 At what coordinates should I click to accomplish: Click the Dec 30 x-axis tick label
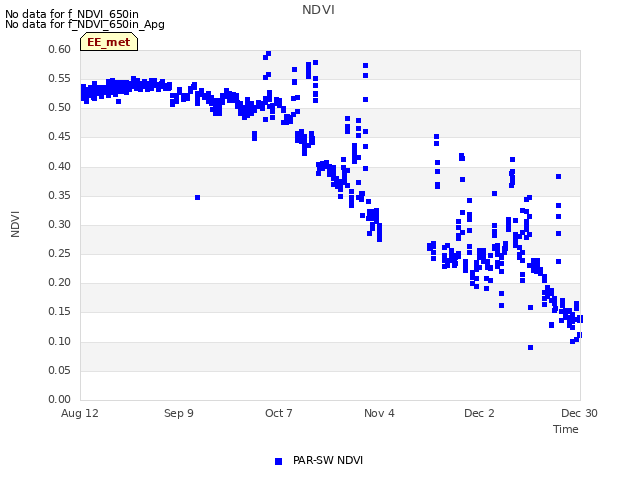tap(579, 413)
